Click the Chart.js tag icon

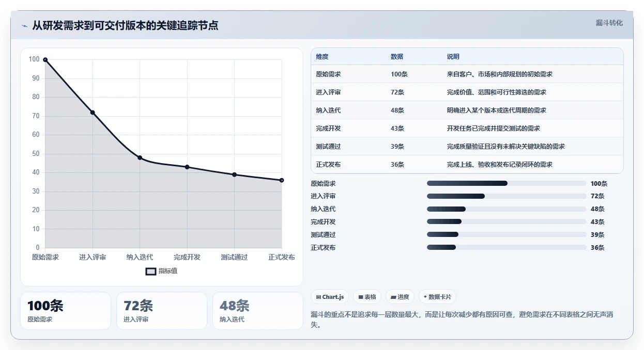pos(318,297)
